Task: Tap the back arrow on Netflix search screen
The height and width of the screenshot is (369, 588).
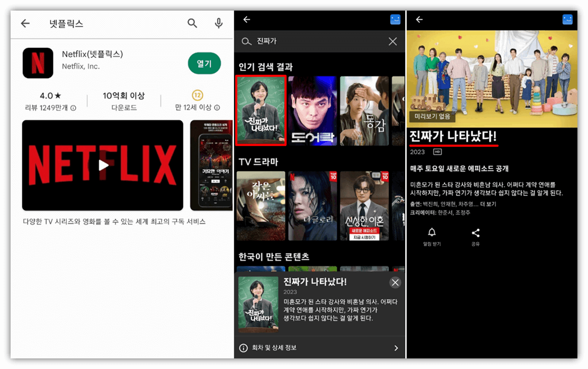Action: tap(247, 20)
